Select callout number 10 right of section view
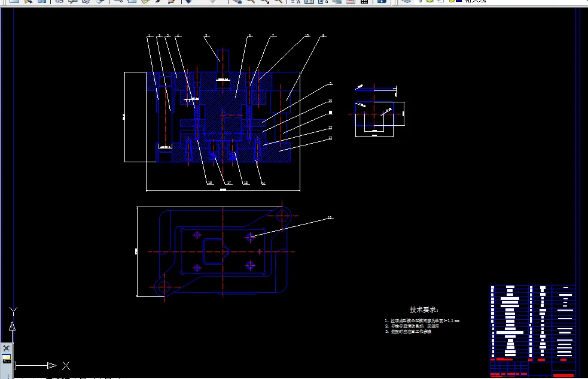Screen dimensions: 588x379 tap(330, 101)
